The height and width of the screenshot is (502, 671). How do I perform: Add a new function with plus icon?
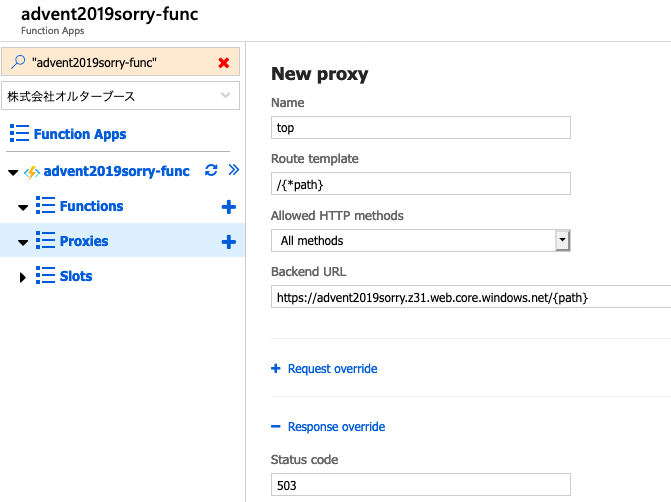[228, 207]
